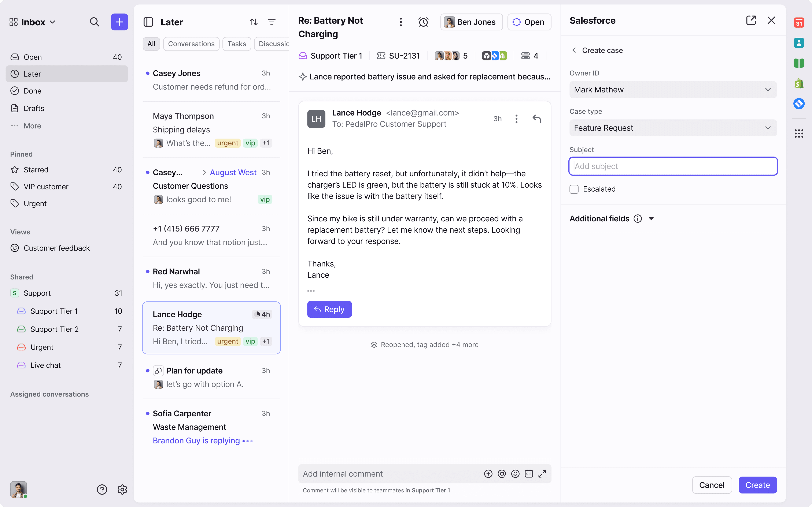The height and width of the screenshot is (507, 812).
Task: Insert a GIF in the internal comment
Action: (x=529, y=473)
